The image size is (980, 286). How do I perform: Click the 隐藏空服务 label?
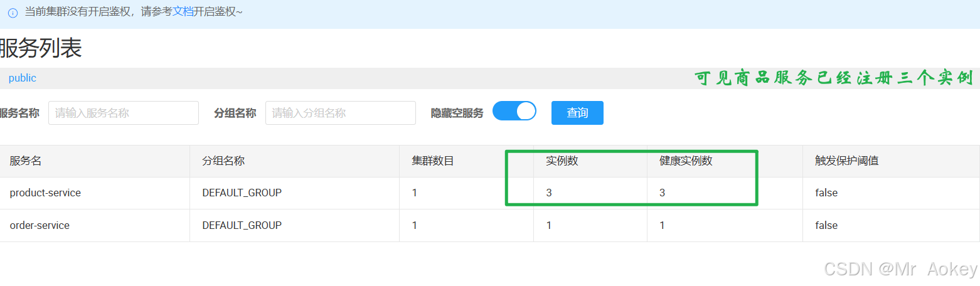(457, 114)
